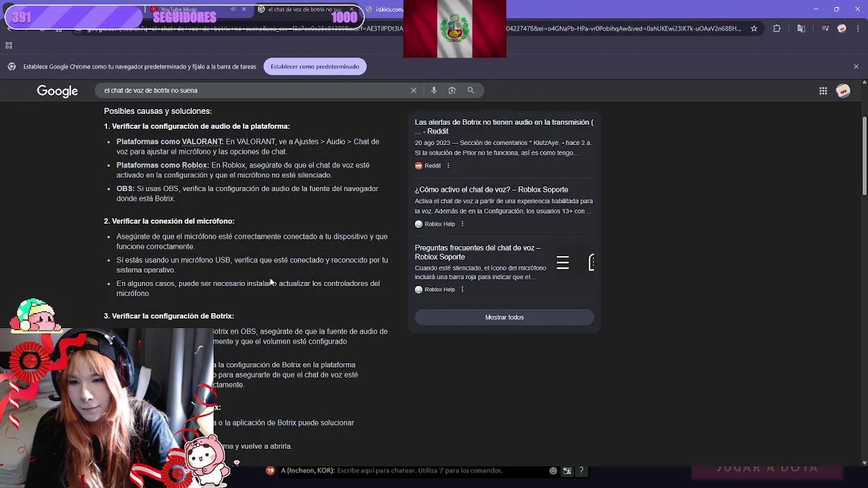Open the Google apps grid
The image size is (868, 488).
[823, 91]
